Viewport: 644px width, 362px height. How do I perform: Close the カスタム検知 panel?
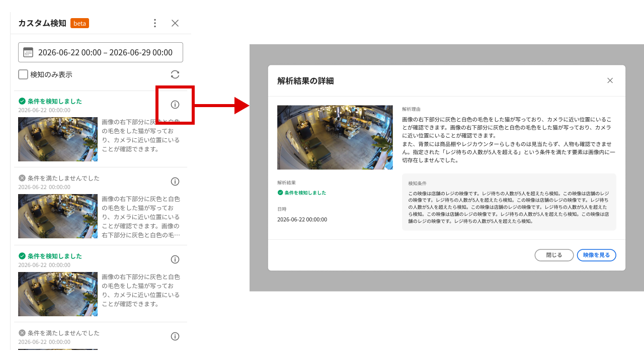pyautogui.click(x=175, y=23)
